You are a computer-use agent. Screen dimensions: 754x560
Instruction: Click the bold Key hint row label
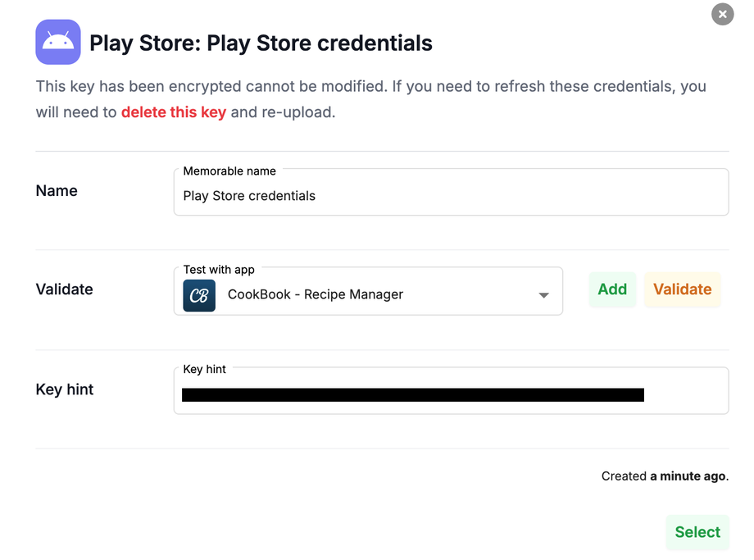(x=65, y=389)
